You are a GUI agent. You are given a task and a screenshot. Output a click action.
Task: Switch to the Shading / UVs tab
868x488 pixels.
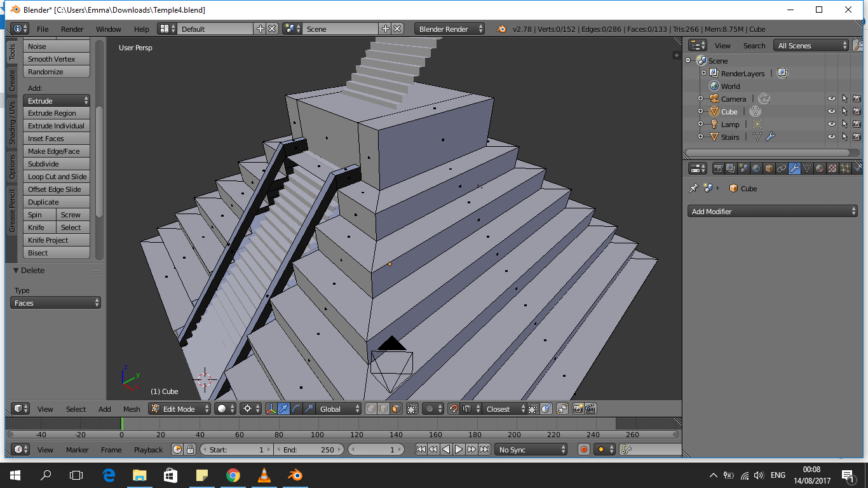[11, 122]
